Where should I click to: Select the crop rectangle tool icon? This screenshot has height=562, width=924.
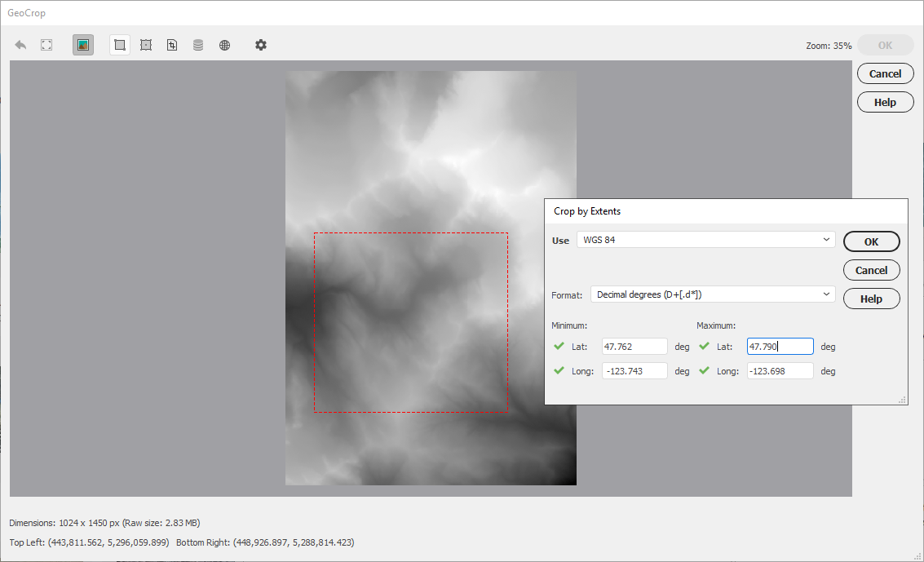(x=120, y=45)
